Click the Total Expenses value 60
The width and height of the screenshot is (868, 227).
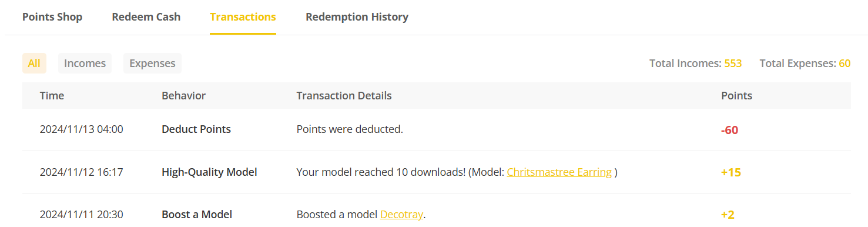844,63
